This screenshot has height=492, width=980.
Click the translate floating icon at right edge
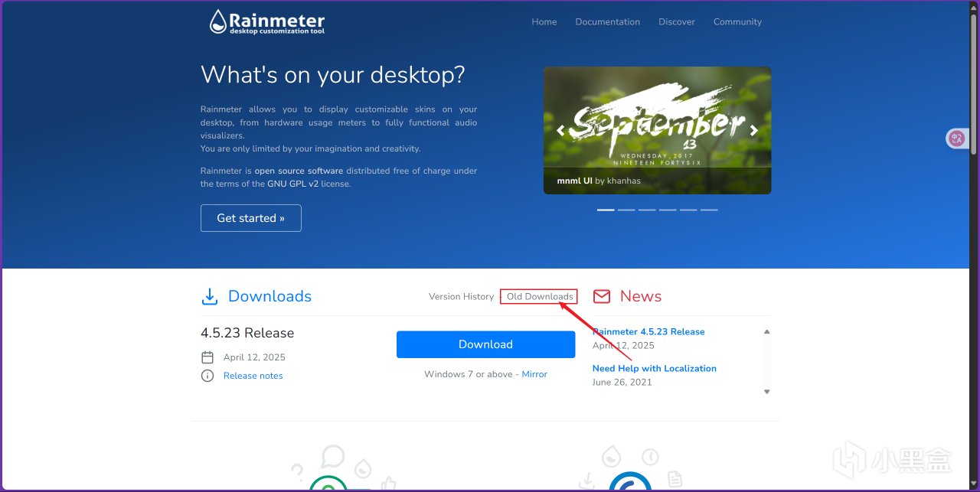point(957,138)
